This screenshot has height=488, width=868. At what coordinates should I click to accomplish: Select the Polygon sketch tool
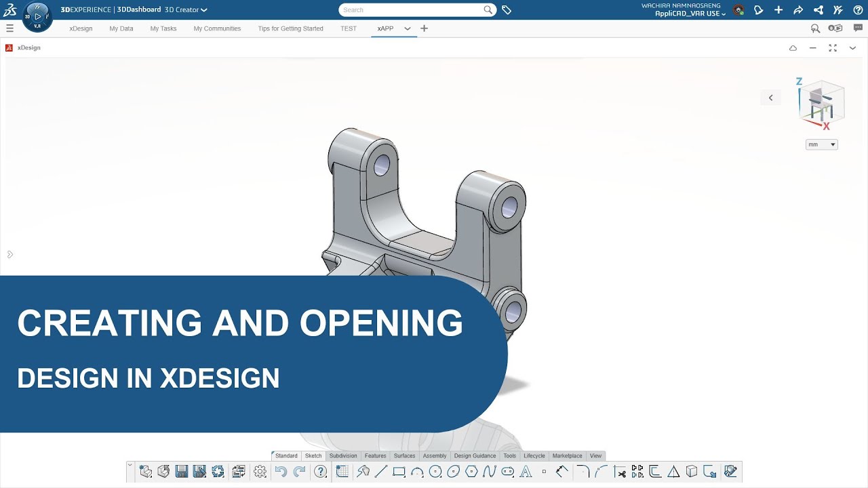click(472, 472)
